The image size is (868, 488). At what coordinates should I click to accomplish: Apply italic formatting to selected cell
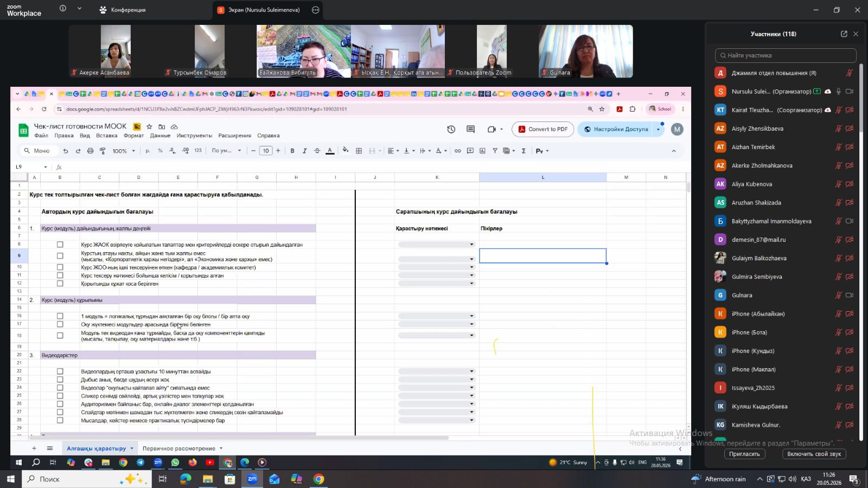tap(304, 151)
